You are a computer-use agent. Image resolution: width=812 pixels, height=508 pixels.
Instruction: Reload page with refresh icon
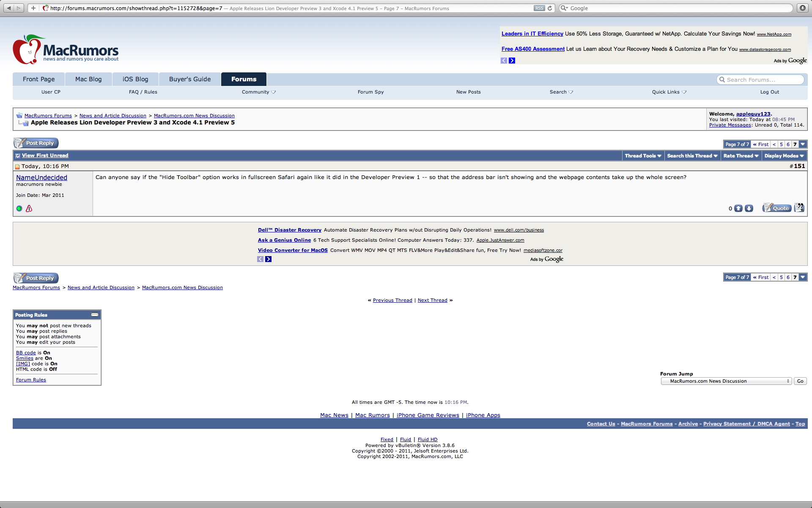[x=550, y=8]
